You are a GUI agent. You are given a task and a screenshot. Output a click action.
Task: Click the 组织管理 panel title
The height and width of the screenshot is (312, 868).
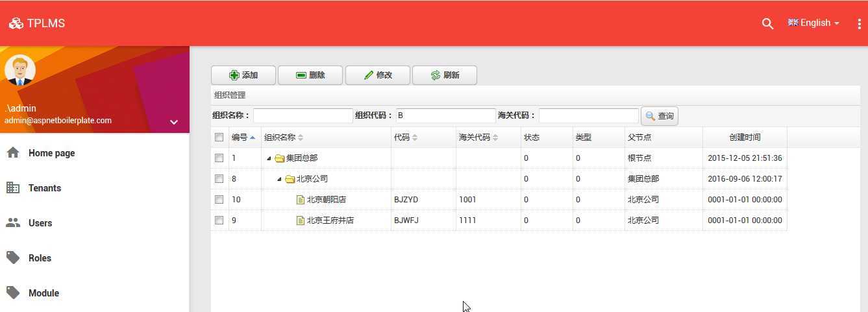(x=230, y=95)
